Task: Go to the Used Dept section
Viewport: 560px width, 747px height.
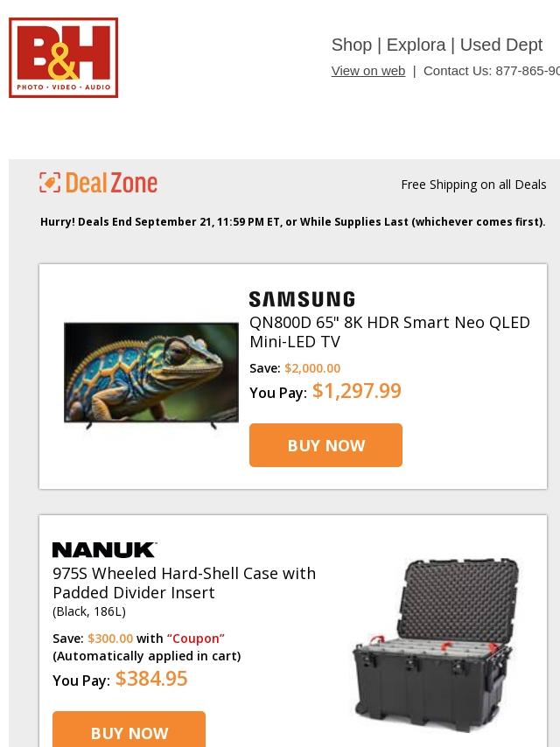Action: pyautogui.click(x=500, y=45)
